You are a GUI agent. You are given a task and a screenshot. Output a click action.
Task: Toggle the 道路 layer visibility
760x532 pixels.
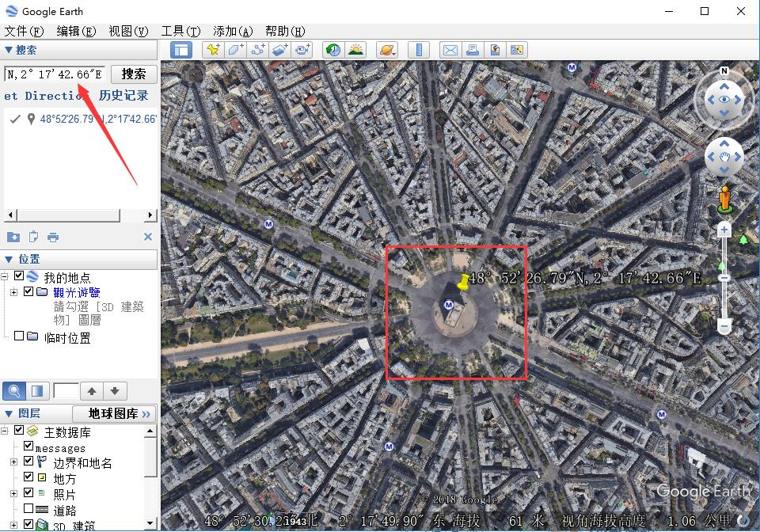pos(28,509)
